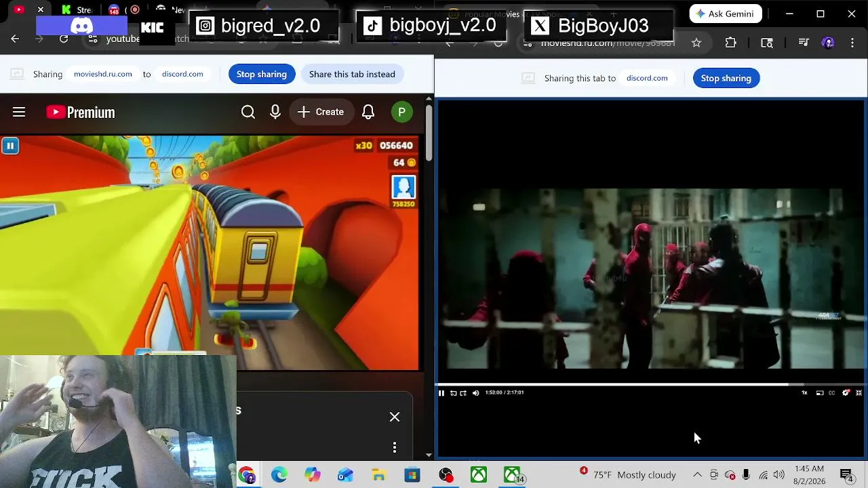Open movie player settings gear
868x488 pixels.
click(846, 392)
